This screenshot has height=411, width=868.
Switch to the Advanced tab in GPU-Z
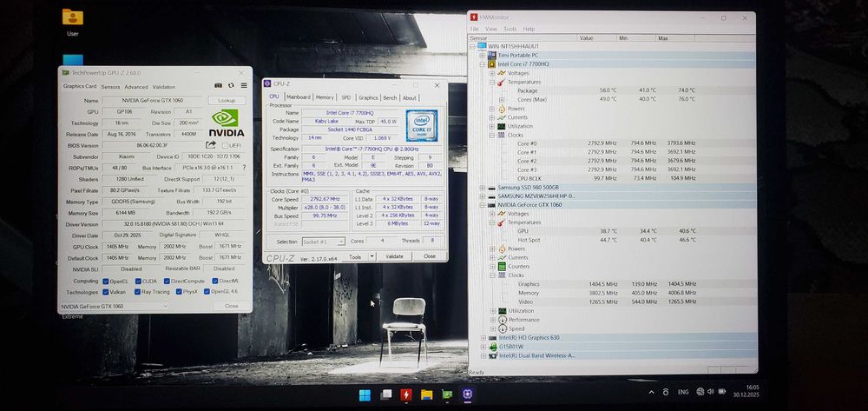click(136, 87)
